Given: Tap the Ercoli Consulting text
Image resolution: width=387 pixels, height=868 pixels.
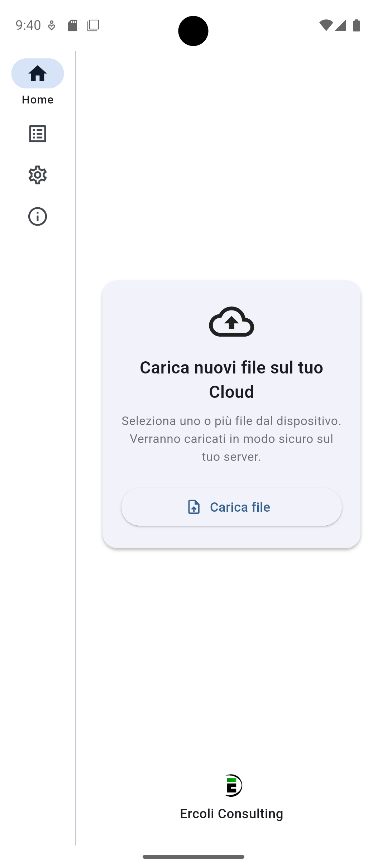Looking at the screenshot, I should tap(231, 814).
